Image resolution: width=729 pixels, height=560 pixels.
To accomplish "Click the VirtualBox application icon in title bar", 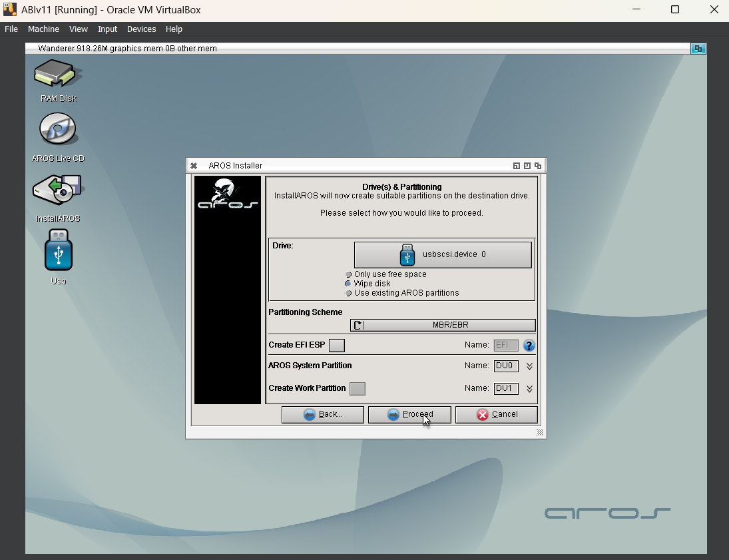I will coord(9,9).
